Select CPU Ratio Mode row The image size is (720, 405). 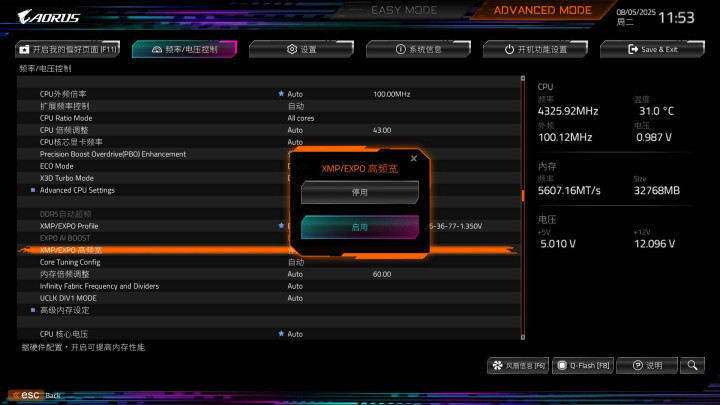click(x=269, y=118)
